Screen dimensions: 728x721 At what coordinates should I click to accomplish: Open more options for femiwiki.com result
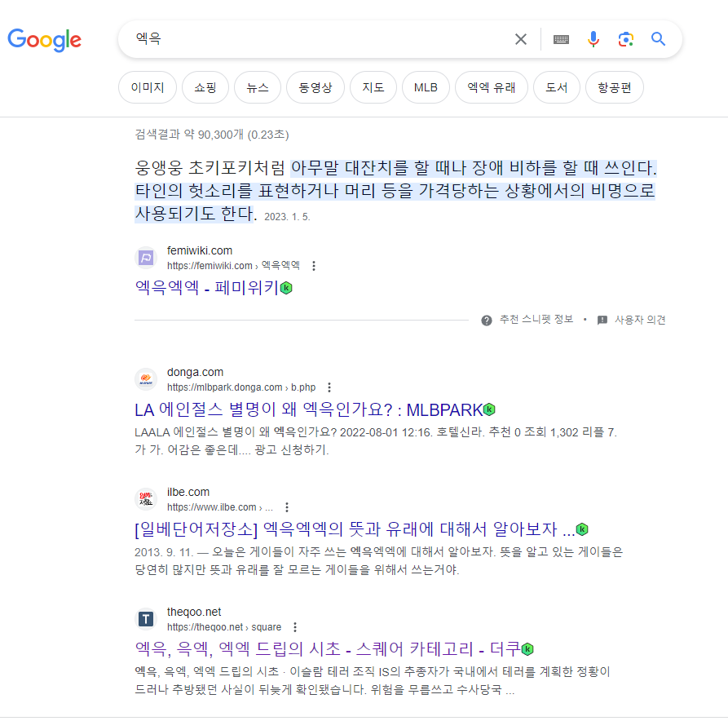pos(314,266)
